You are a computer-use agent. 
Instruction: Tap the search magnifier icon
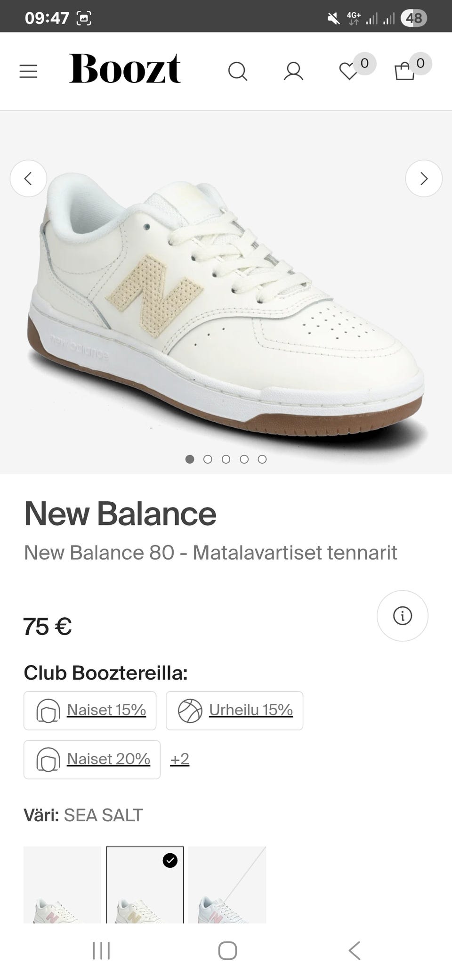click(x=237, y=72)
